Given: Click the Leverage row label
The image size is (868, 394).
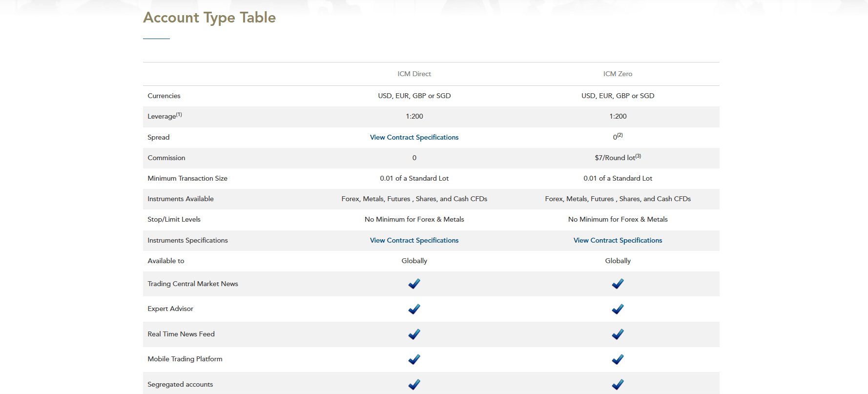Looking at the screenshot, I should tap(165, 116).
